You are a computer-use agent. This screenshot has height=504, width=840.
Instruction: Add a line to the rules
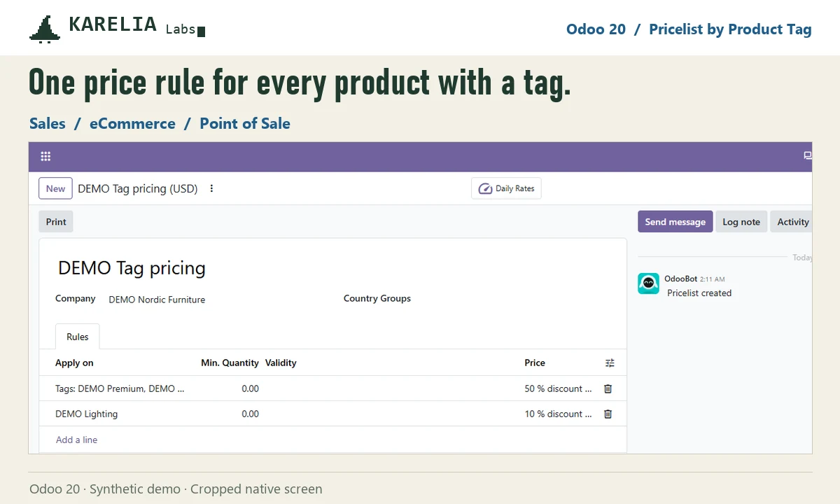(76, 440)
